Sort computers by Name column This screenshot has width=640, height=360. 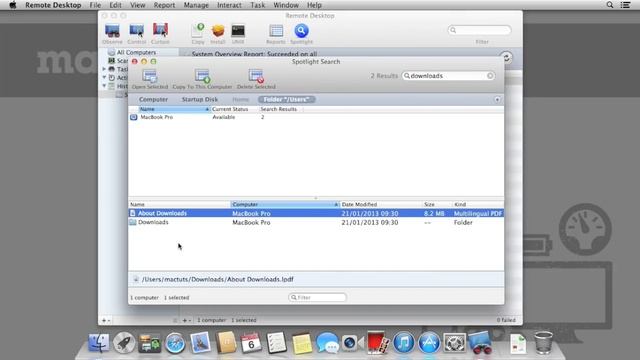pos(174,109)
